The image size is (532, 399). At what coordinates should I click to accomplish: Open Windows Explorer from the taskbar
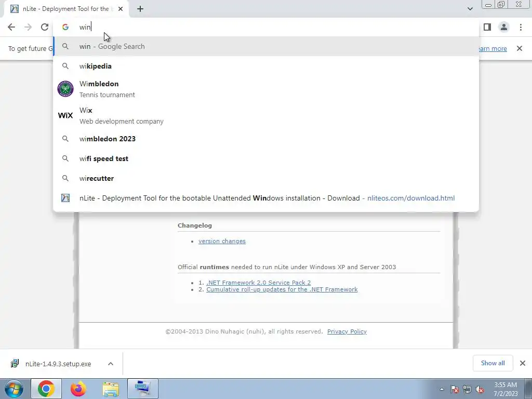tap(111, 389)
